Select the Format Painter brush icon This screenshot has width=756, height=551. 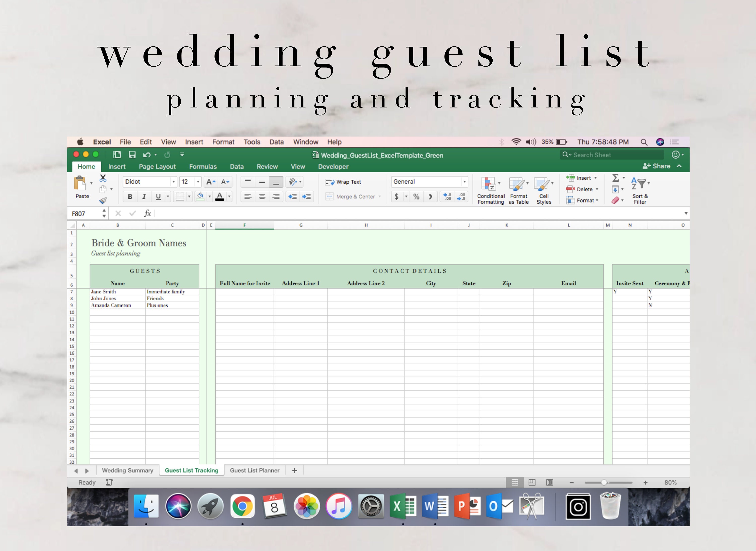point(103,200)
